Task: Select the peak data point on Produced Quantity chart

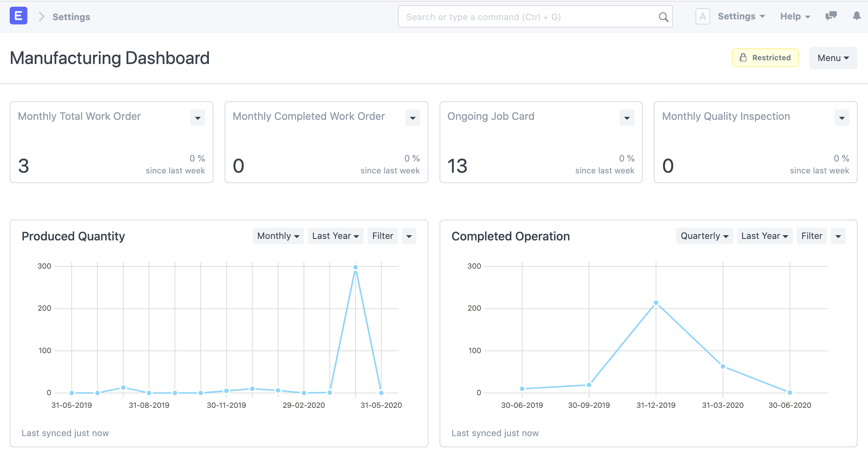Action: coord(356,267)
